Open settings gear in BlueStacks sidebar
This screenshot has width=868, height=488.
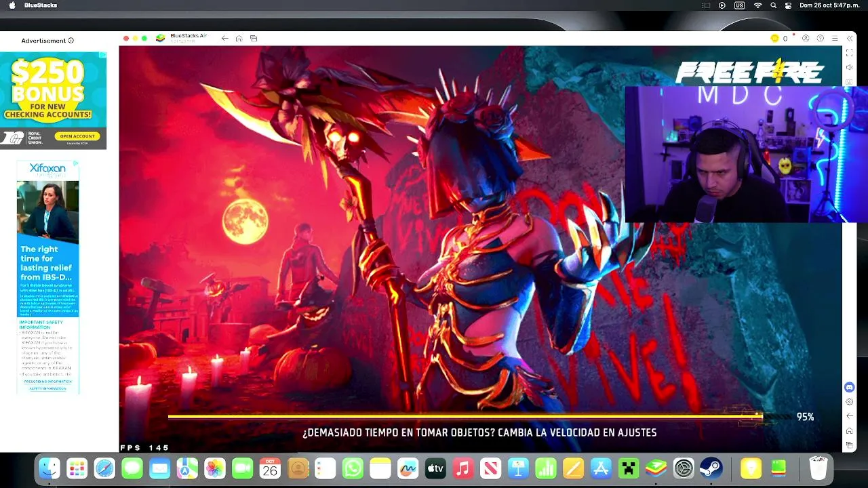850,402
